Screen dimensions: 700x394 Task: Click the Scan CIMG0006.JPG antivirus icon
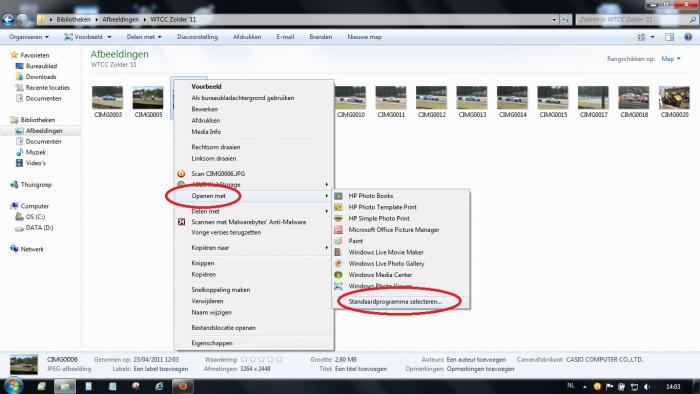click(x=181, y=174)
